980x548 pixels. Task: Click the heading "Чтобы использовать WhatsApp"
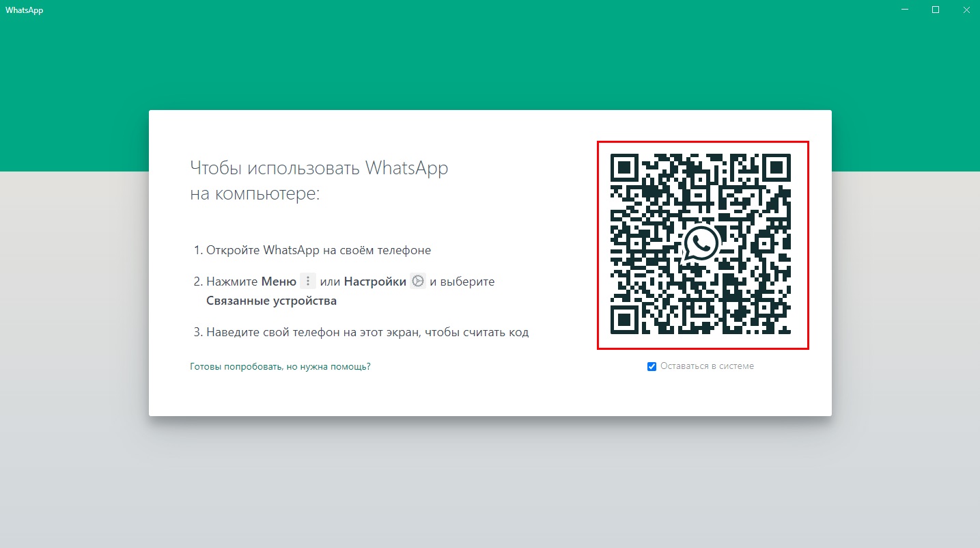coord(319,168)
